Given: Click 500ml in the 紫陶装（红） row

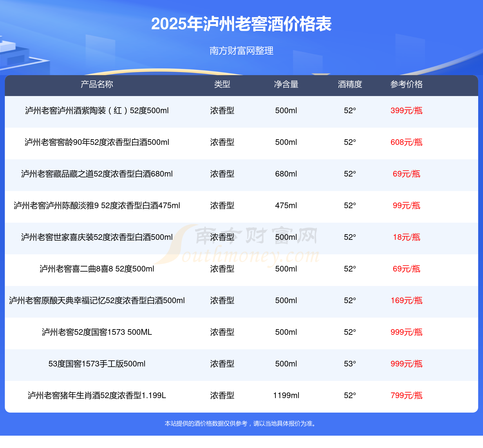Looking at the screenshot, I should (286, 111).
